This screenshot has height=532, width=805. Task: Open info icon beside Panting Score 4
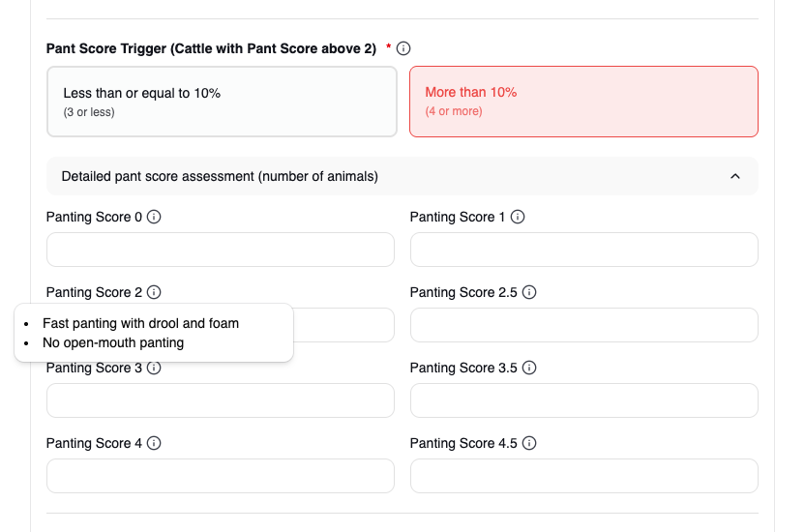tap(154, 443)
